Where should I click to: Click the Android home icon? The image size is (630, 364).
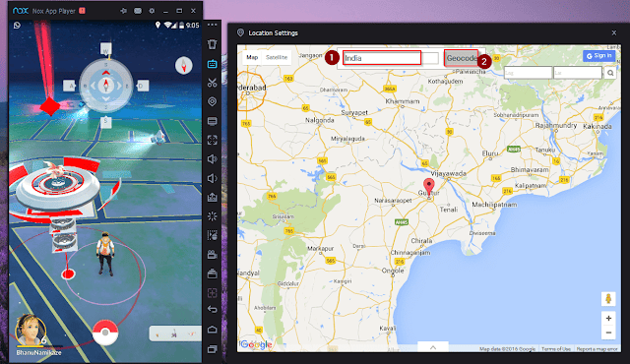coord(213,330)
